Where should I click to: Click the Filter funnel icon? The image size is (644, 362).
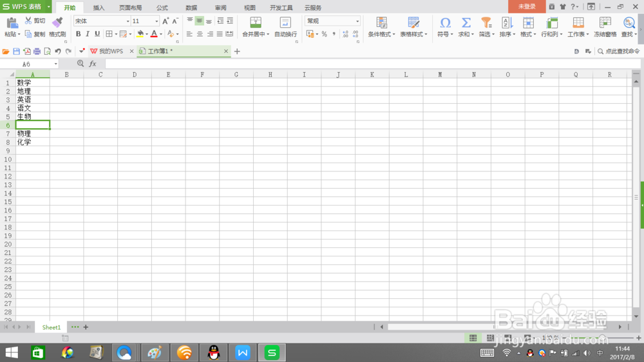486,23
